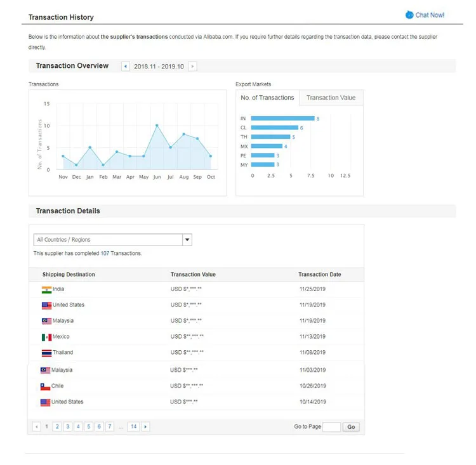Click the India flag icon

coord(46,289)
